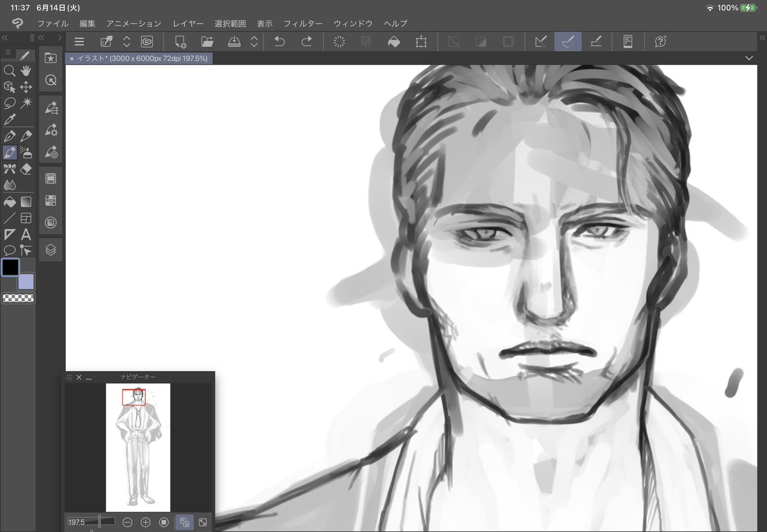Select the Eyedropper tool
The height and width of the screenshot is (532, 767).
10,119
